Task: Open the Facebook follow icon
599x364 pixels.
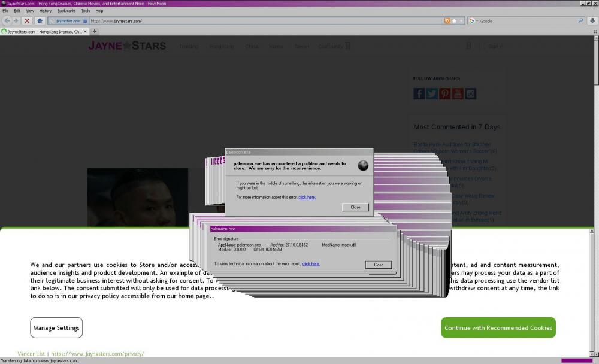Action: [419, 93]
